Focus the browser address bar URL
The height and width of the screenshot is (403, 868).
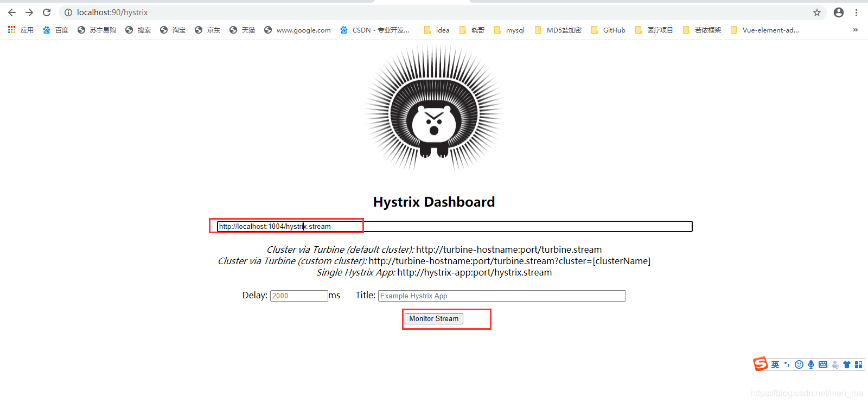[x=112, y=12]
